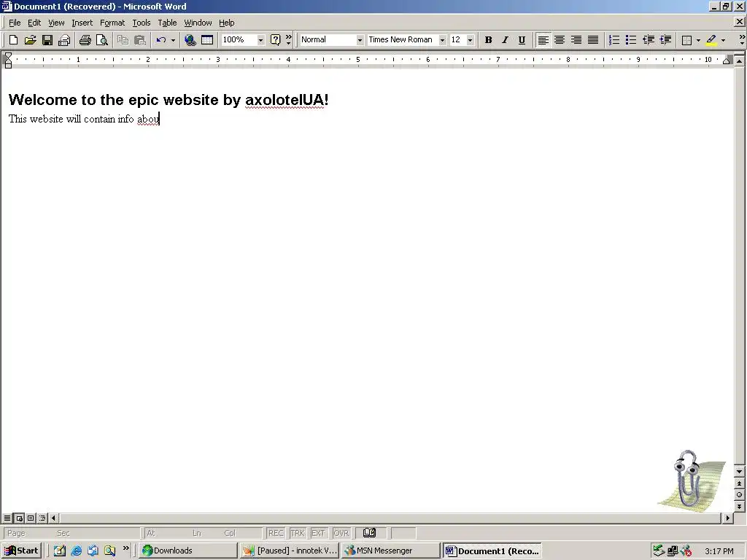Click the Paste toolbar icon
The width and height of the screenshot is (747, 560).
point(139,40)
